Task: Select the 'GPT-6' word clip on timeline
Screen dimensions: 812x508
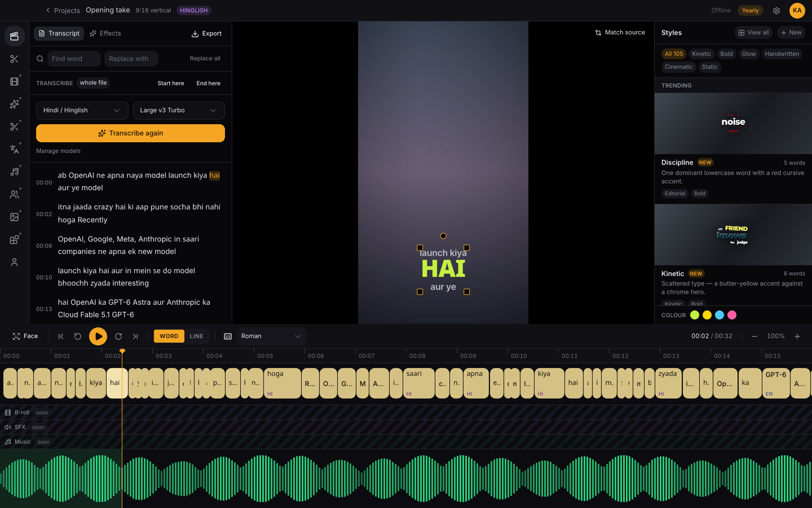Action: pos(776,383)
